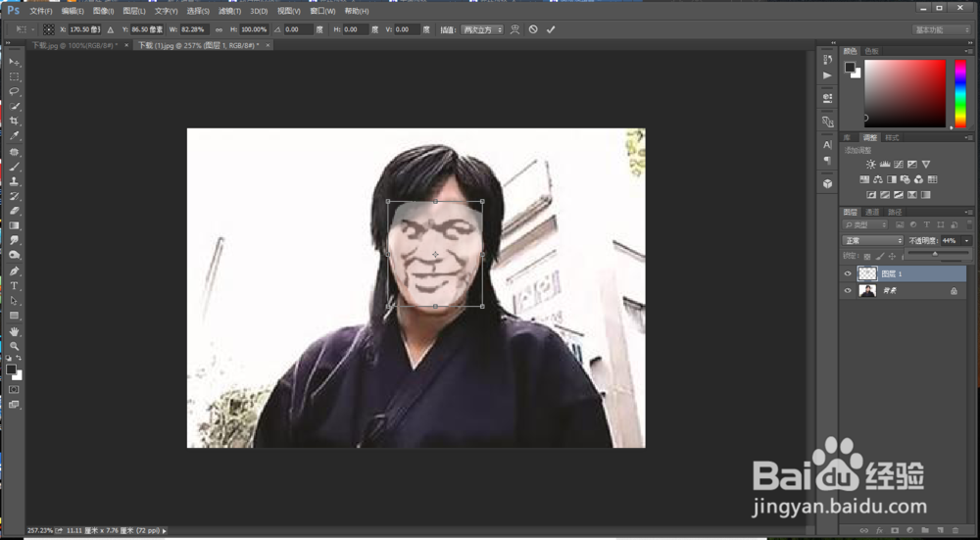The height and width of the screenshot is (540, 980).
Task: Select the Horizontal Type tool
Action: pyautogui.click(x=14, y=285)
